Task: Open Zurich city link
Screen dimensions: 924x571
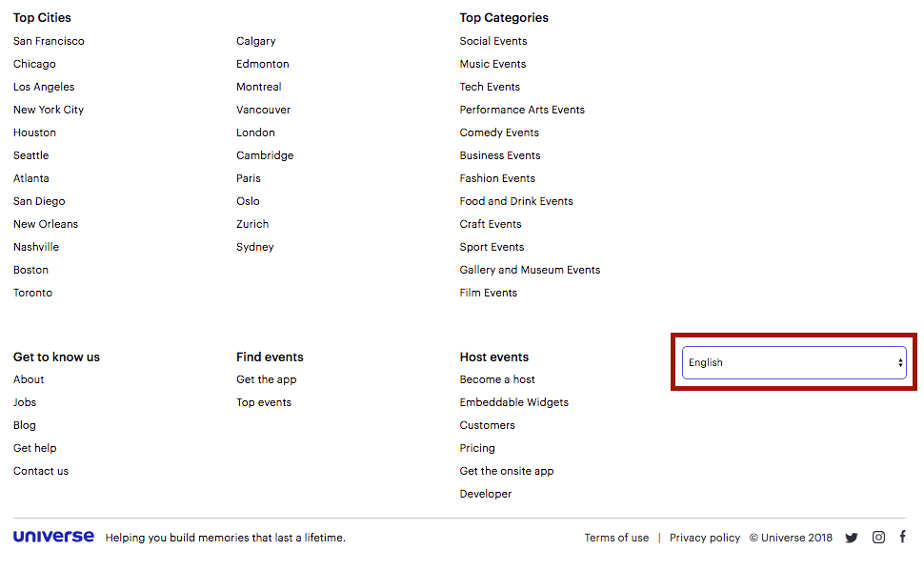Action: 252,224
